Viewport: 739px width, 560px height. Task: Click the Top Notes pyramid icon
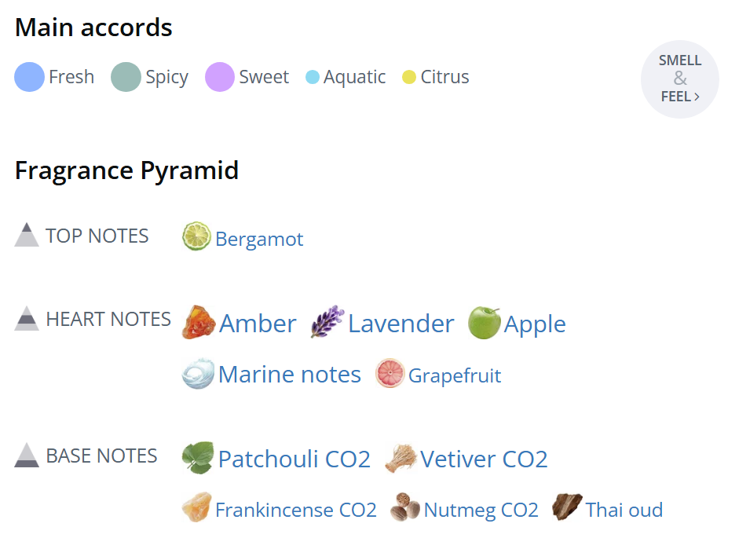point(27,235)
